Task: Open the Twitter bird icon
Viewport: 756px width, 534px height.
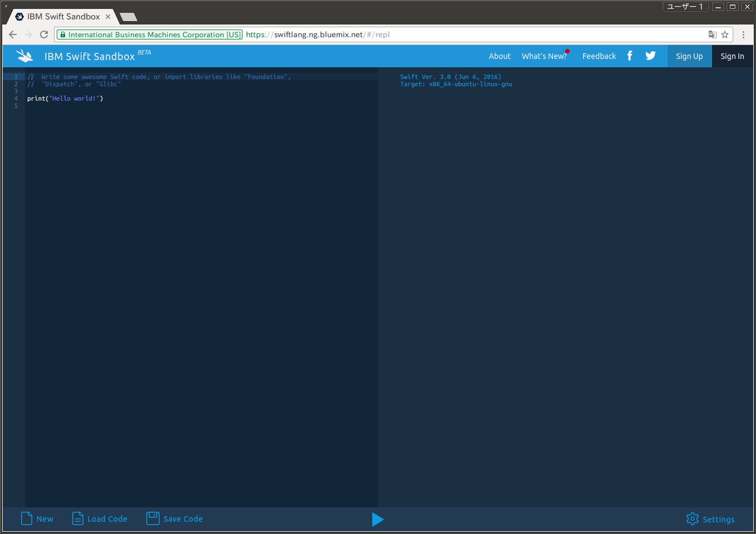Action: click(x=650, y=56)
